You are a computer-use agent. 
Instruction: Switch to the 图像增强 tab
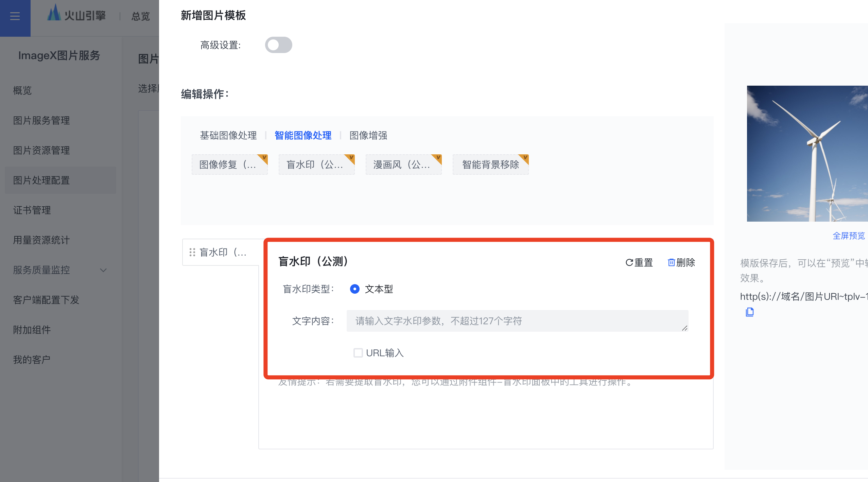click(368, 135)
